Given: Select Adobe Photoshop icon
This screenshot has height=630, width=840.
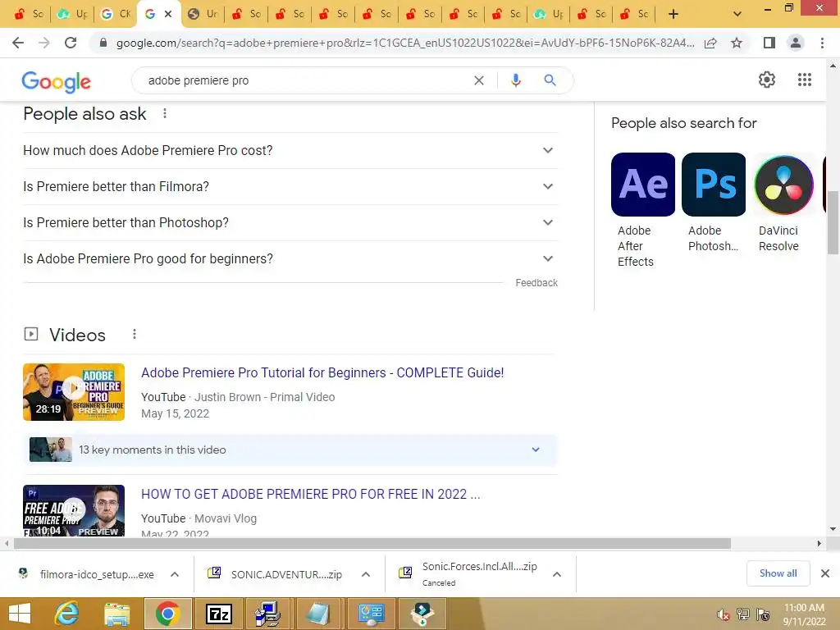Looking at the screenshot, I should pos(714,185).
